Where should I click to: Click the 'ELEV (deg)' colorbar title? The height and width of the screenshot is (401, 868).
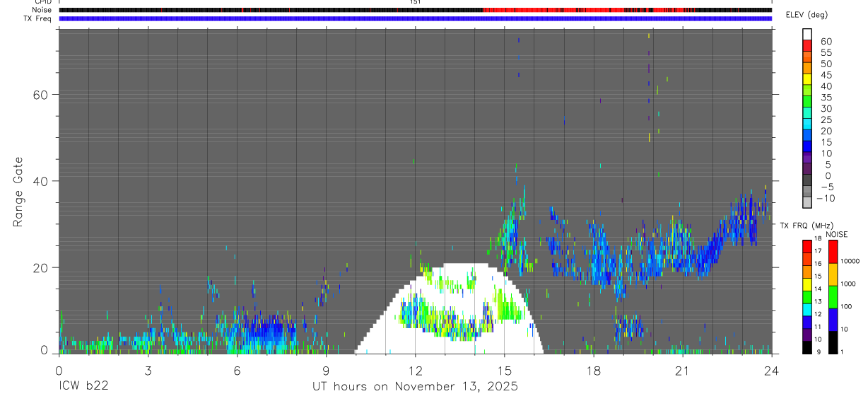pyautogui.click(x=807, y=15)
